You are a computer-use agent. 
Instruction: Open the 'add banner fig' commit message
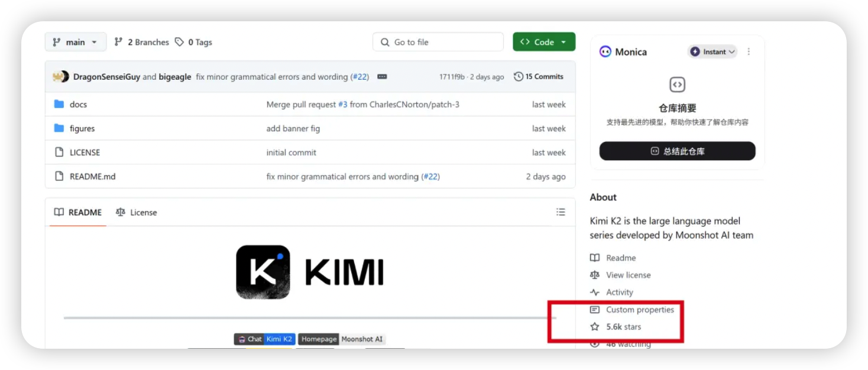[293, 128]
